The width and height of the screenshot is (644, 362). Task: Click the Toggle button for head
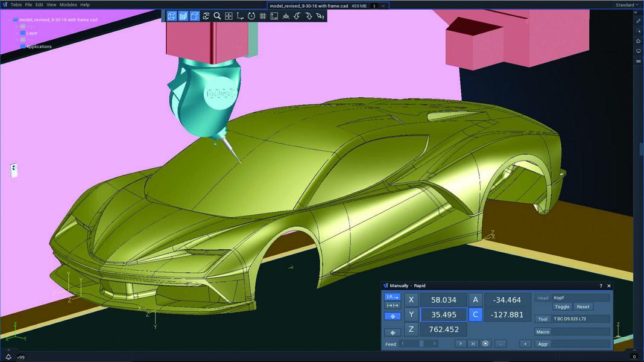coord(562,306)
